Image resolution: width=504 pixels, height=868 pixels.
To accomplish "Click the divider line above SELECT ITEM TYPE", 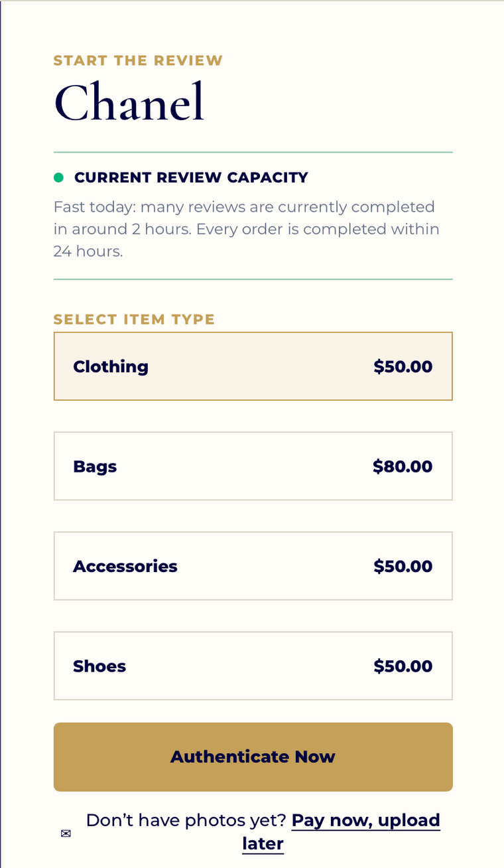I will click(253, 279).
